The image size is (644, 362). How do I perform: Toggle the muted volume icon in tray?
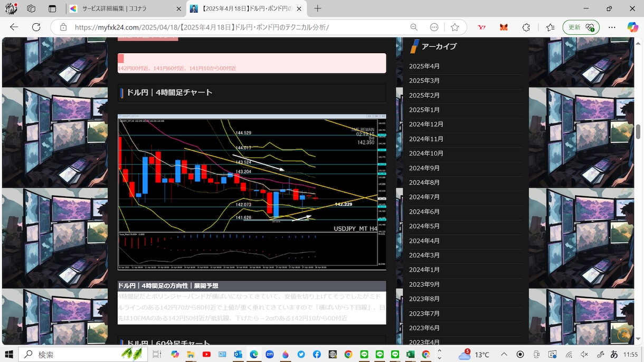[x=584, y=354]
